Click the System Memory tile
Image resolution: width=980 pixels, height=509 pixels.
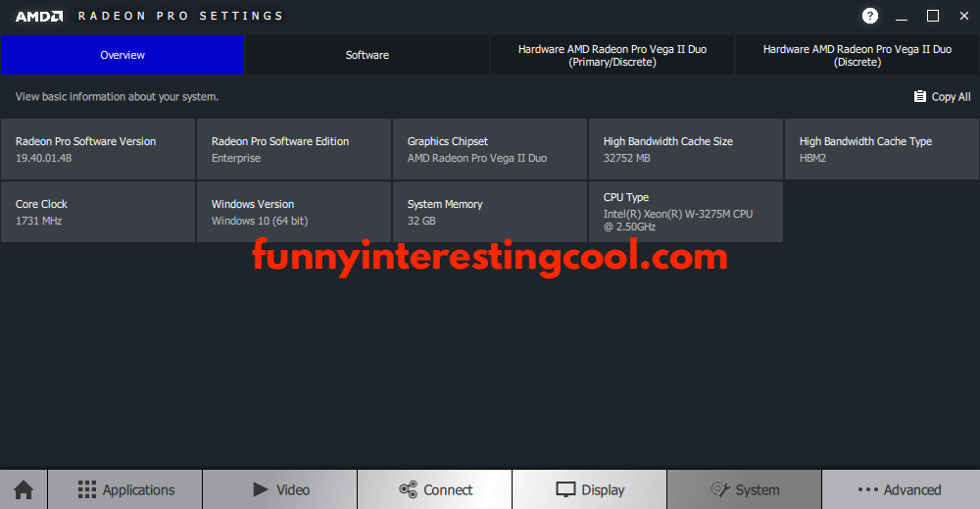point(490,212)
